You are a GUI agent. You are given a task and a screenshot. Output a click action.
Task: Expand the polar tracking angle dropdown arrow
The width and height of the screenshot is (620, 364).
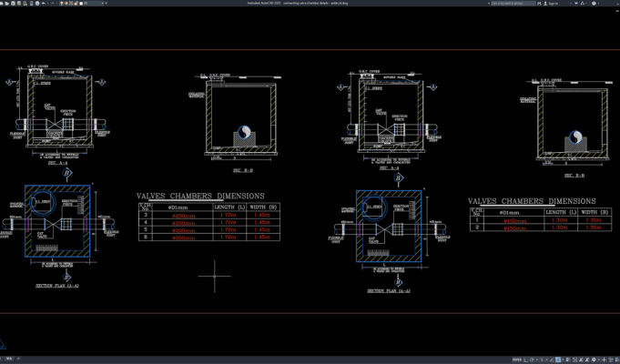[536, 360]
